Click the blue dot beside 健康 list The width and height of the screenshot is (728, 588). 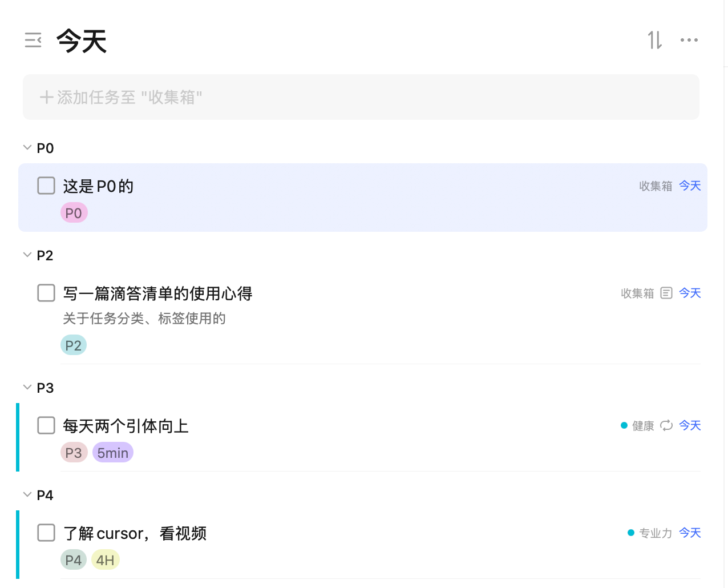(x=624, y=425)
